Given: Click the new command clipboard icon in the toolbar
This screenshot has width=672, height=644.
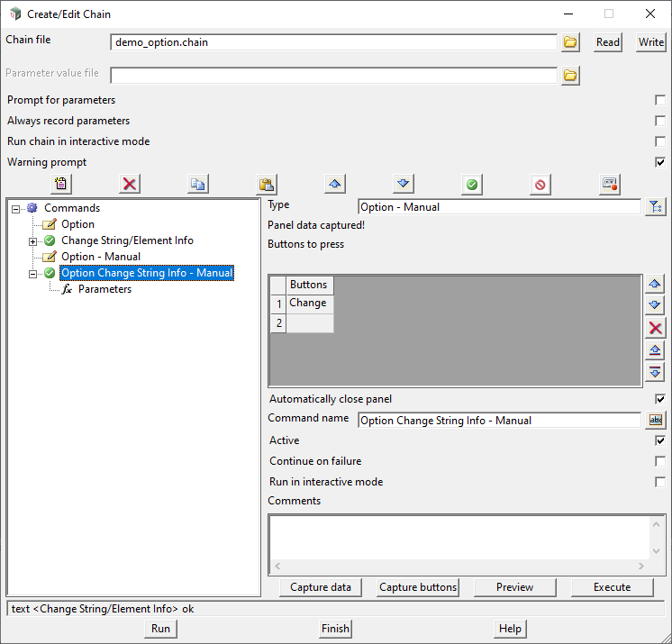Looking at the screenshot, I should click(x=61, y=185).
